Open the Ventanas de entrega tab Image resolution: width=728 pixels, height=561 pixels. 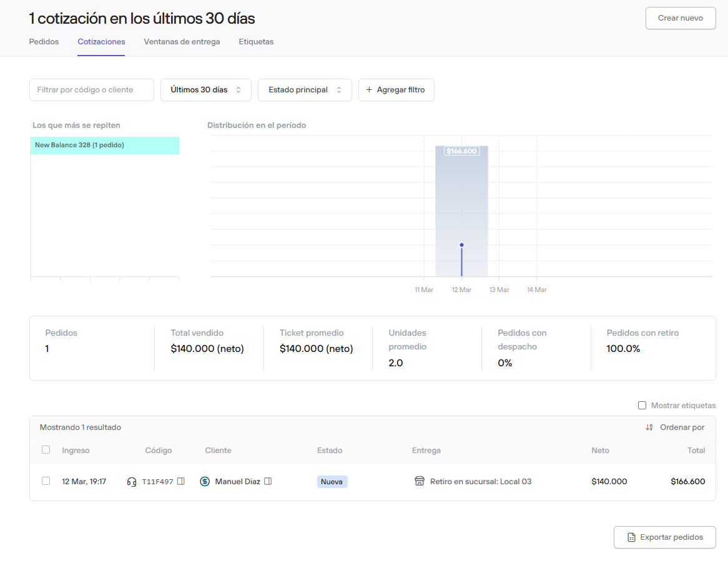click(182, 42)
